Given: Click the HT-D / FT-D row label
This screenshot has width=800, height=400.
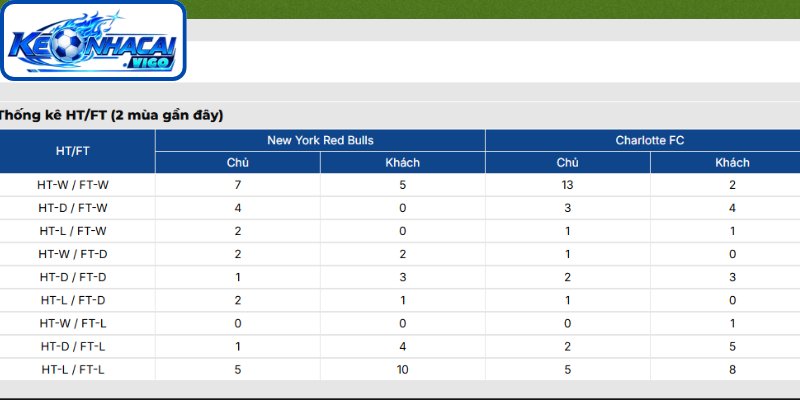Looking at the screenshot, I should 73,277.
